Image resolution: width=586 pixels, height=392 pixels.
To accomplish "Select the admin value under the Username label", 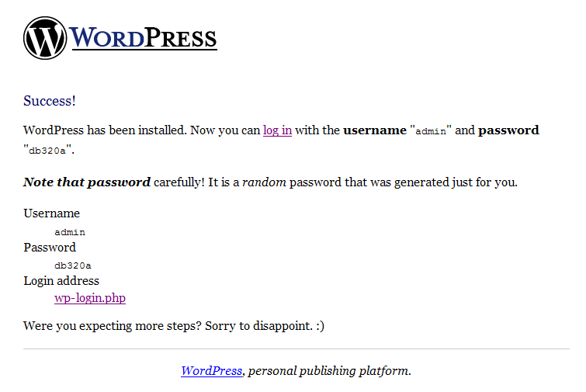I will coord(70,232).
